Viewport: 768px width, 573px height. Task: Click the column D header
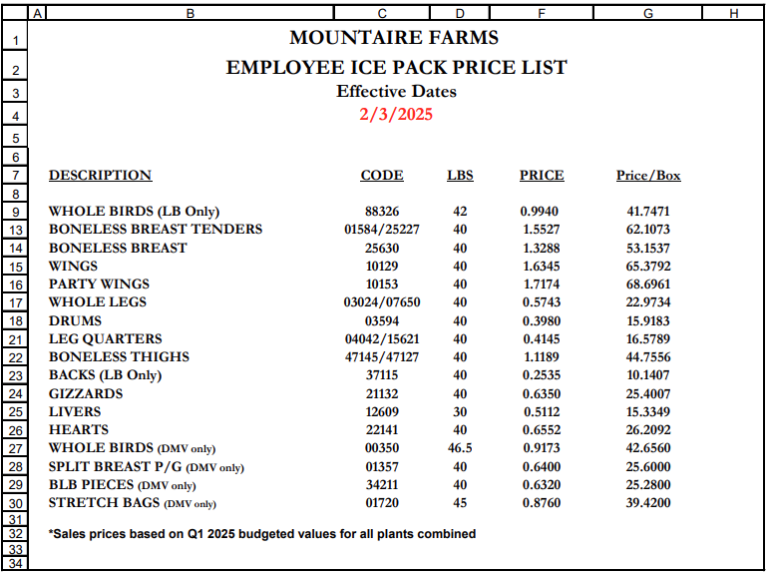pyautogui.click(x=460, y=12)
